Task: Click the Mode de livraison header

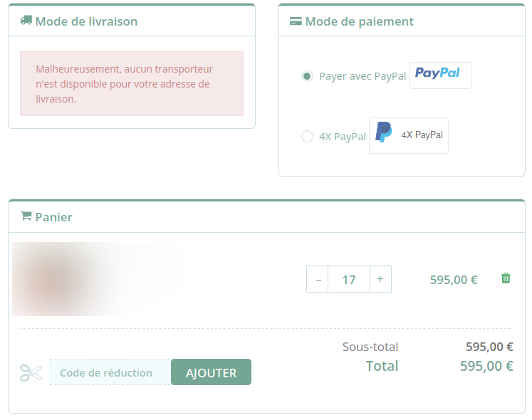Action: pos(86,21)
